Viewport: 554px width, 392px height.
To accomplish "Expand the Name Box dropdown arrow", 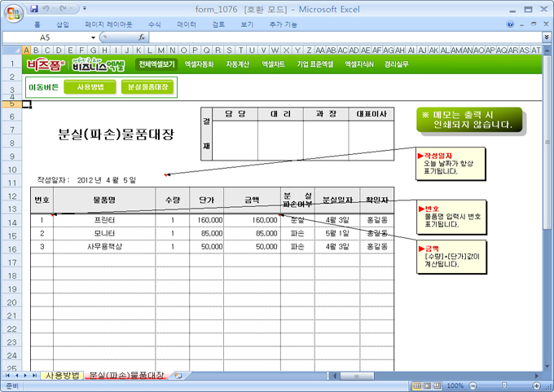I will click(93, 37).
